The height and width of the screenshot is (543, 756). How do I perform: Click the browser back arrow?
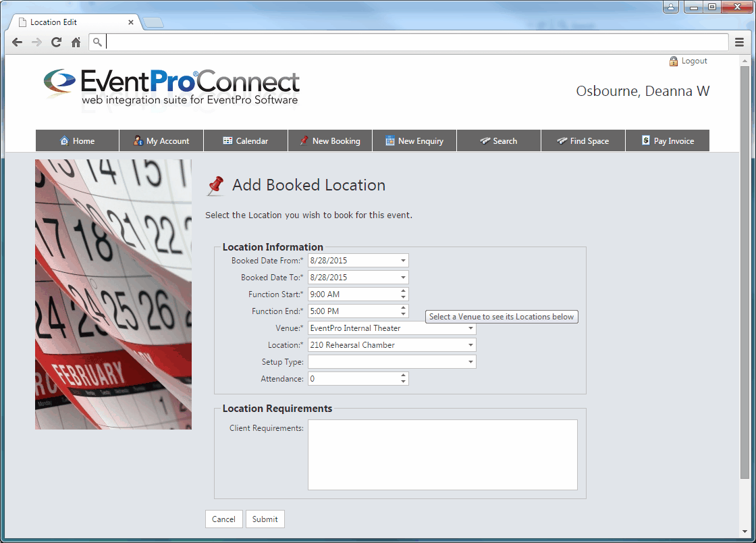tap(17, 43)
